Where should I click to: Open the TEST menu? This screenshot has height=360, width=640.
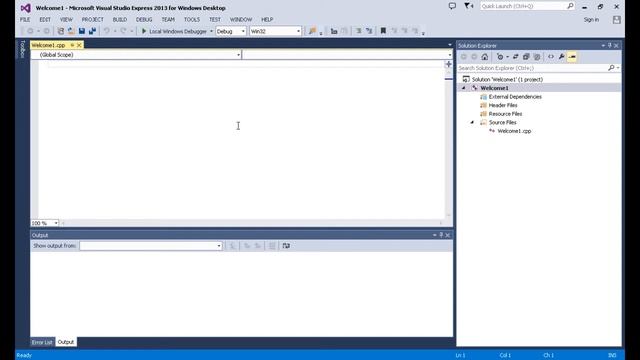215,20
